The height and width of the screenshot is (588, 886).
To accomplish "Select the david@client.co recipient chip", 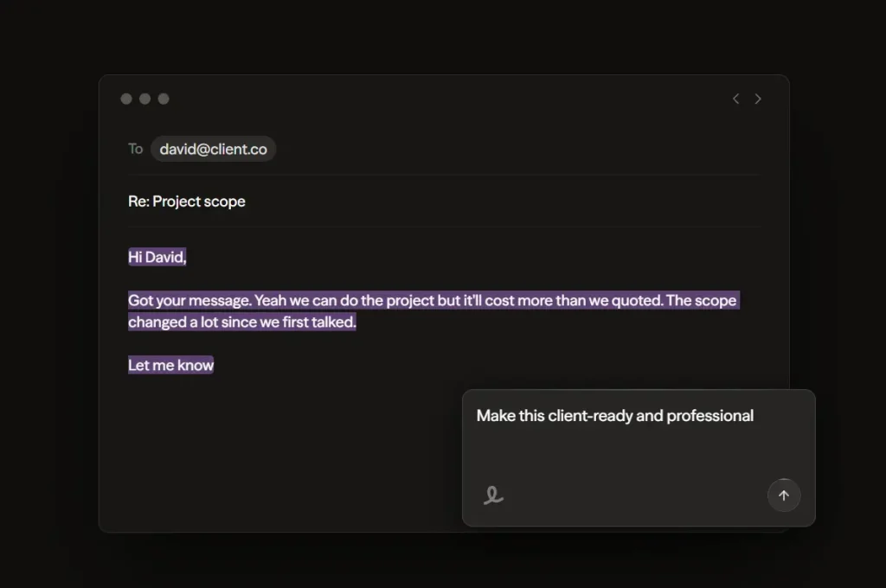I will coord(213,149).
